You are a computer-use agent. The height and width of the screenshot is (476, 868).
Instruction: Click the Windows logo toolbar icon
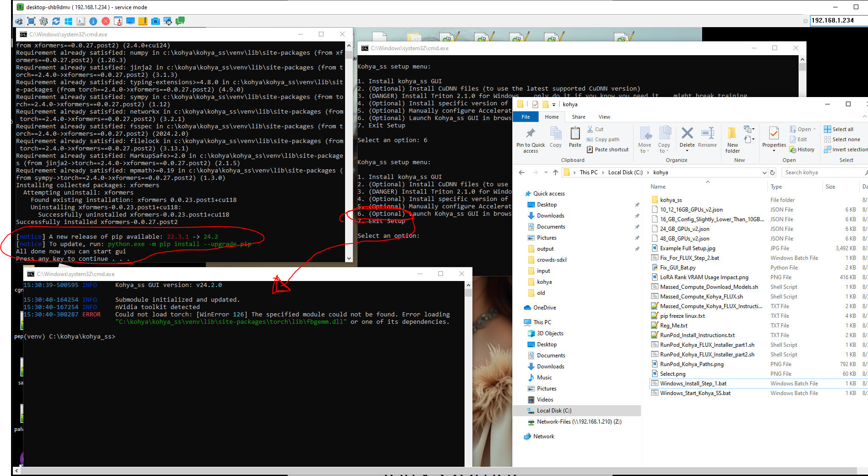pyautogui.click(x=68, y=21)
